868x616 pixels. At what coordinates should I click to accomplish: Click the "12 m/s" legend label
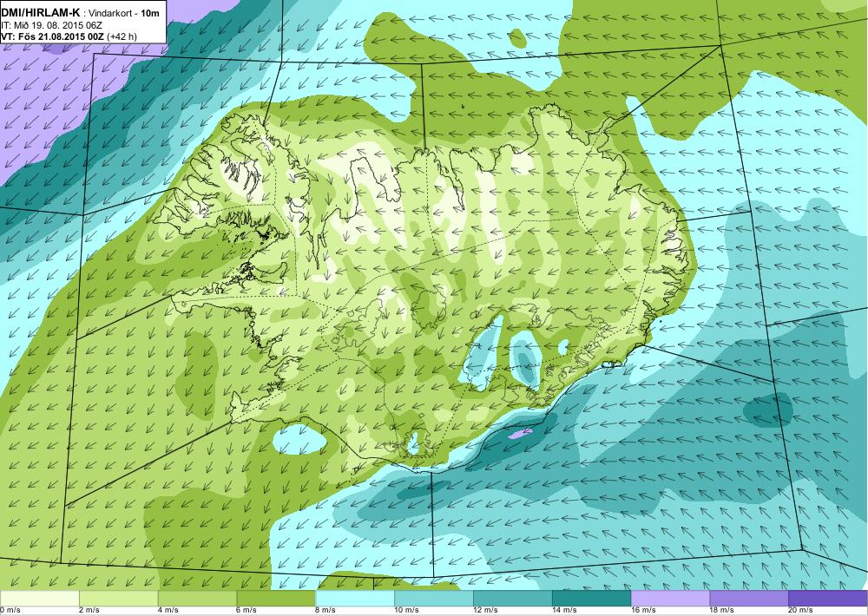click(485, 610)
